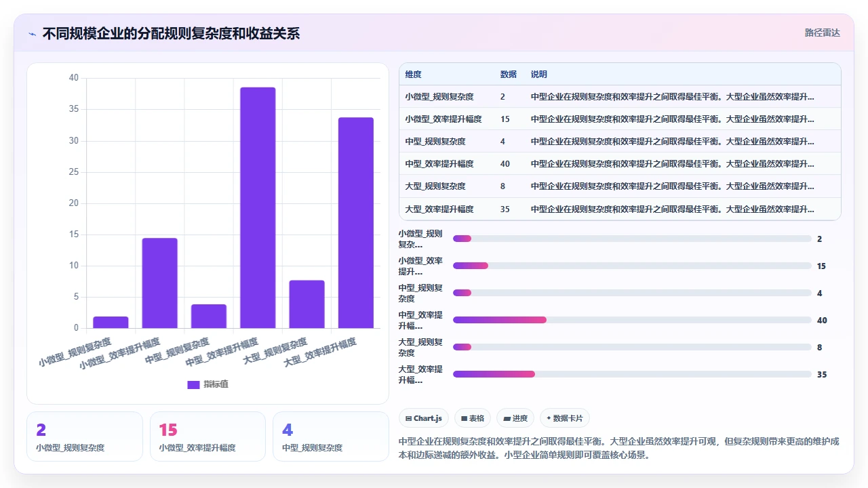Click the x-axis label 大型_效率提升幅度
The width and height of the screenshot is (868, 488).
[x=320, y=352]
